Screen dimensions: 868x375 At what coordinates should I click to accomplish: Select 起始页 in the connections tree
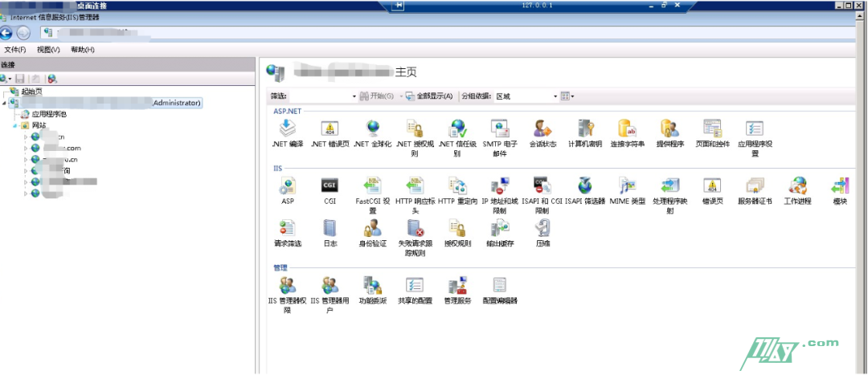(x=32, y=92)
